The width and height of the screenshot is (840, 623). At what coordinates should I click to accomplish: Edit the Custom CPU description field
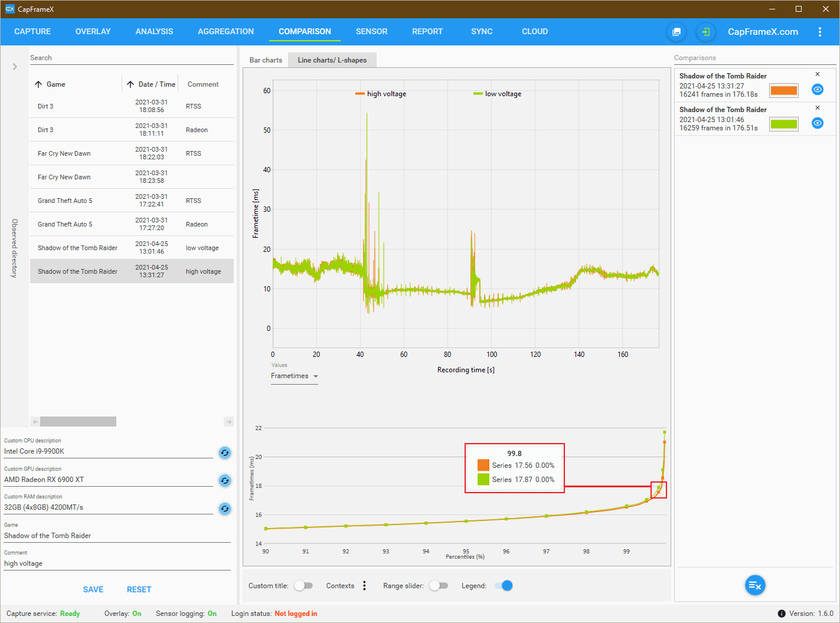coord(109,451)
